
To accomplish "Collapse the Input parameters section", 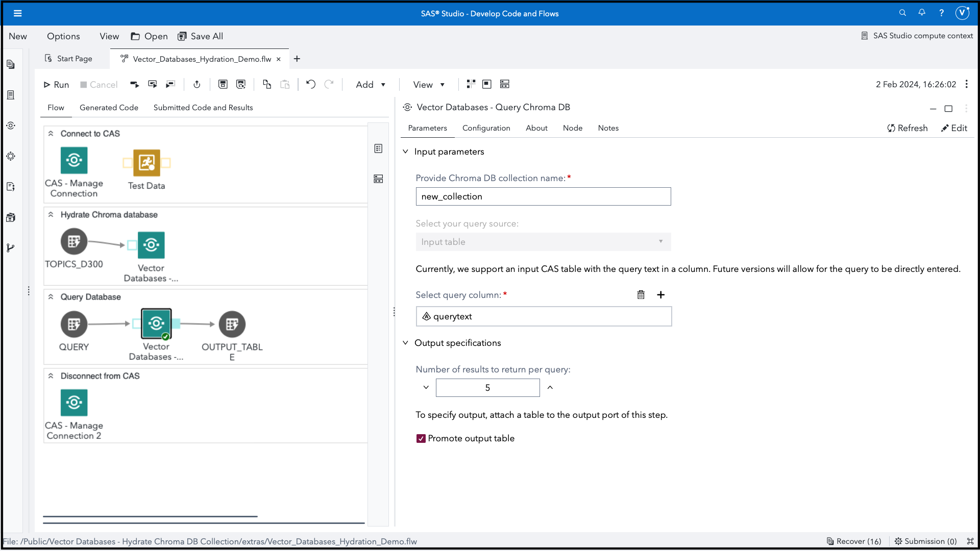I will coord(405,152).
